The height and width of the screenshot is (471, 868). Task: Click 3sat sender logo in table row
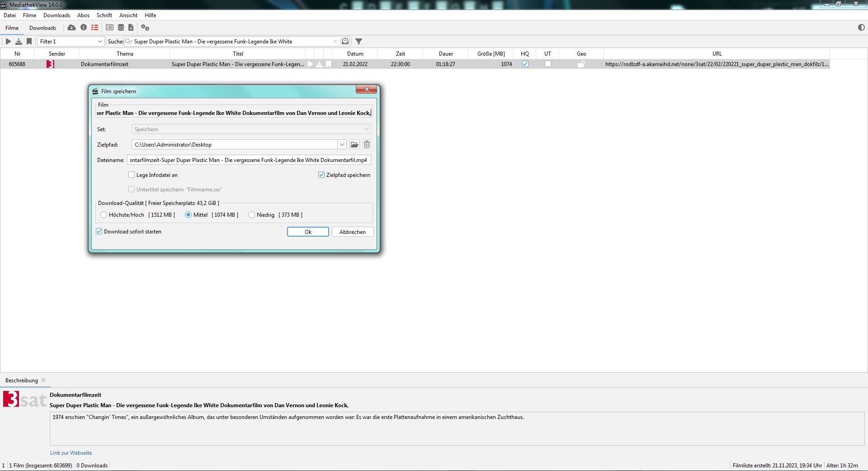point(50,64)
